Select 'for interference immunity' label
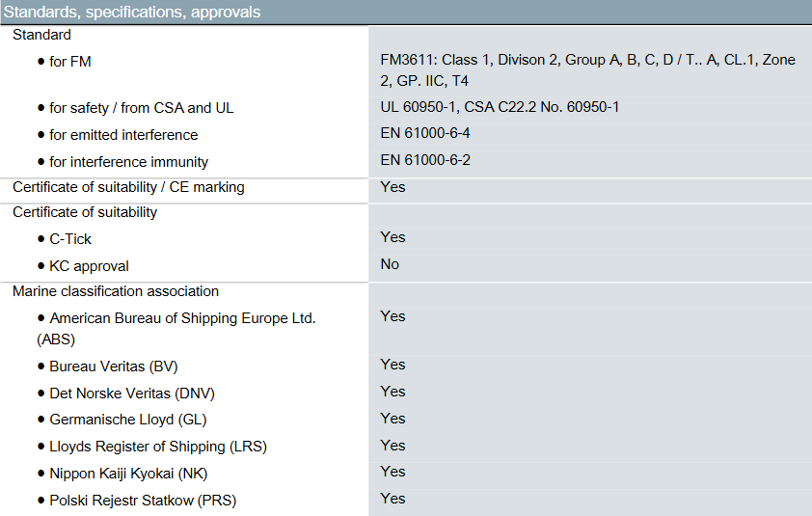Screen dimensions: 812x516 click(128, 162)
